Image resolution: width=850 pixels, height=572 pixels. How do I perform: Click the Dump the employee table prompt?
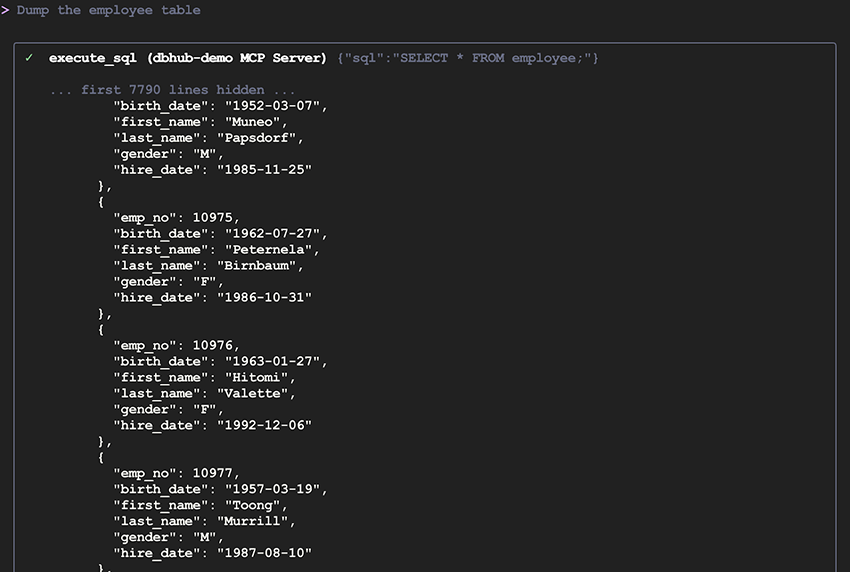(108, 10)
